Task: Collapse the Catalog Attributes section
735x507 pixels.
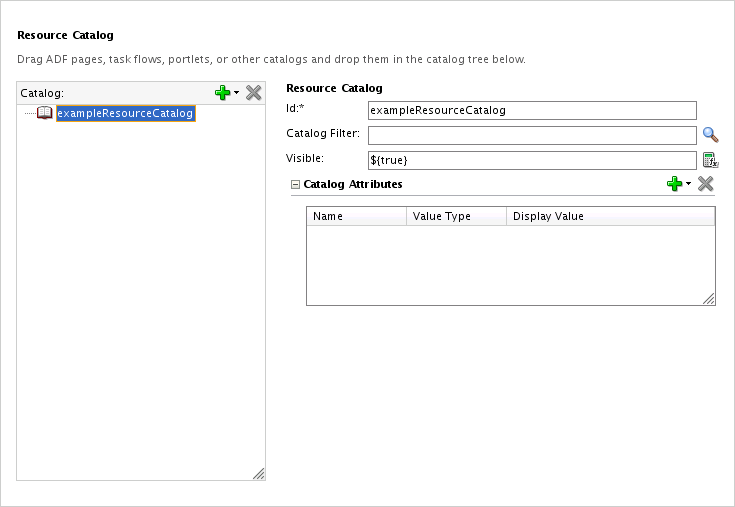Action: point(295,185)
